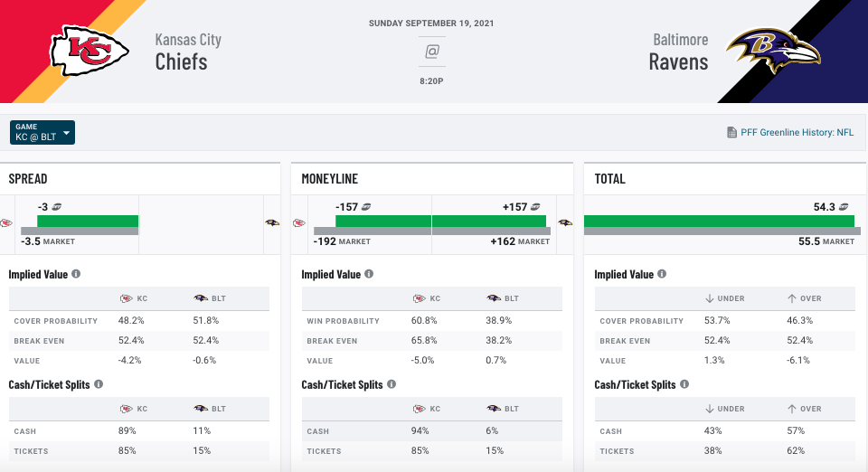The height and width of the screenshot is (472, 868).
Task: Click up arrow beside OVER in Total Cash/Ticket Splits
Action: tap(792, 409)
